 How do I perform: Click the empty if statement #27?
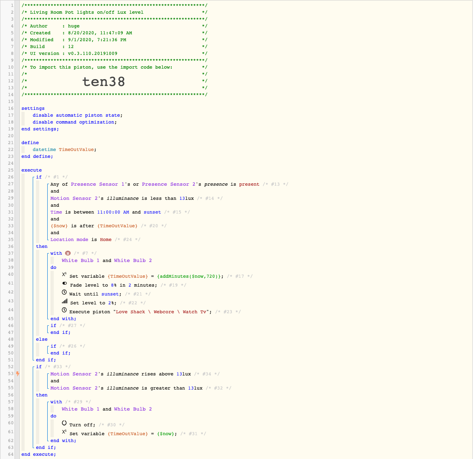(x=53, y=325)
